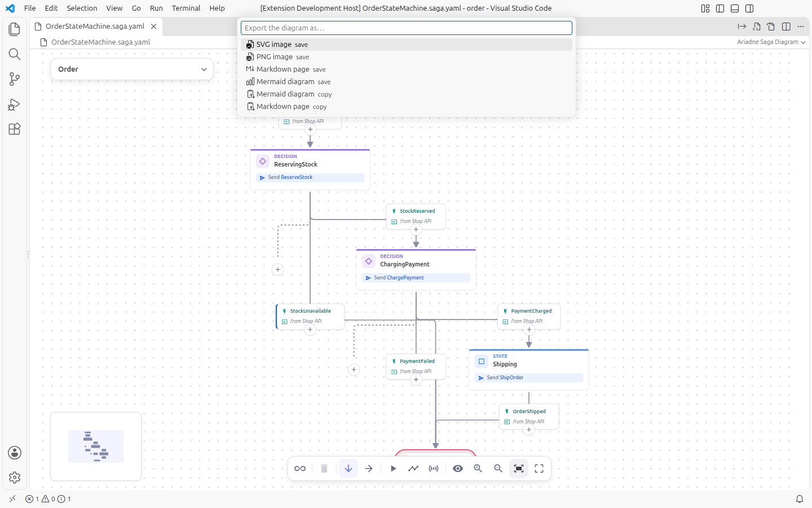Open the Explorer view in the activity bar

[15, 29]
